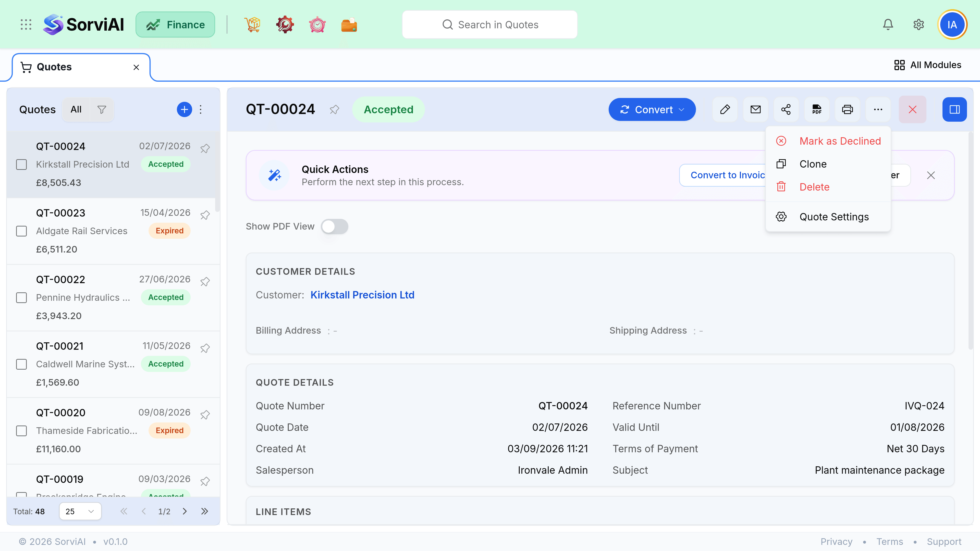Pin the quote next to QT-00024 header title

(334, 109)
